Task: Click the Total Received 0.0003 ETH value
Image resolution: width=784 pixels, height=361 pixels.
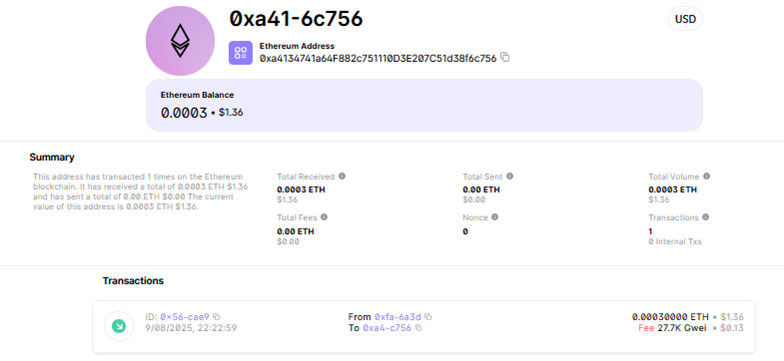Action: click(x=302, y=190)
